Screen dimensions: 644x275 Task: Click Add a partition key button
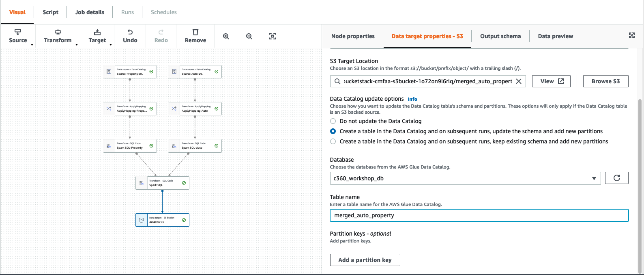coord(365,260)
